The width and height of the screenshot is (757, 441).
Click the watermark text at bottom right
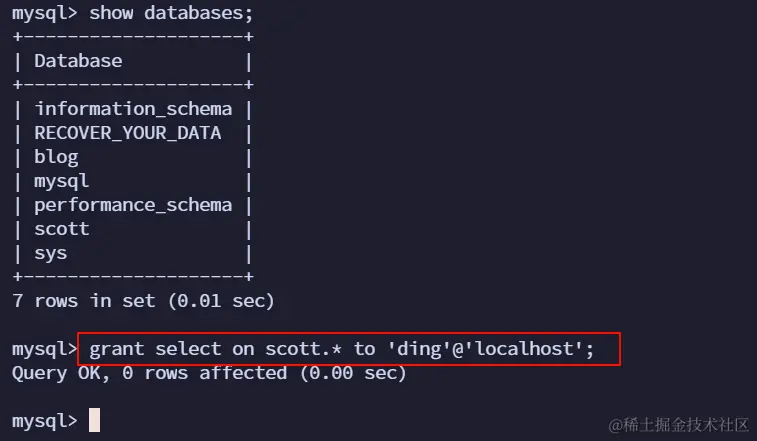tap(678, 425)
